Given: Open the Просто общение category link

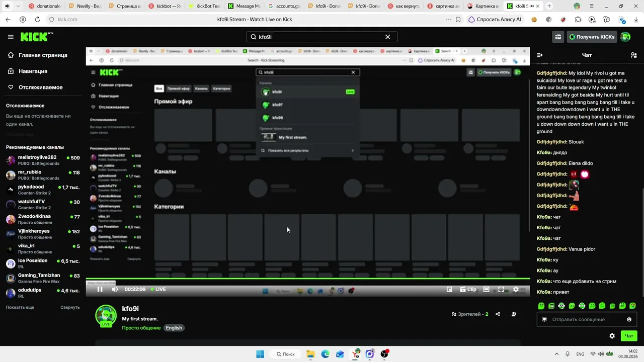Looking at the screenshot, I should 141,328.
